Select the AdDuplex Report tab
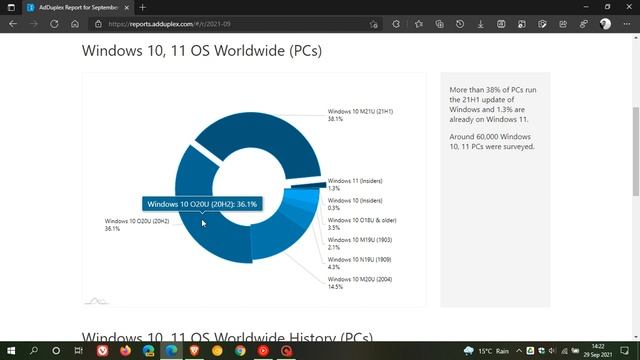Image resolution: width=640 pixels, height=360 pixels. tap(78, 7)
